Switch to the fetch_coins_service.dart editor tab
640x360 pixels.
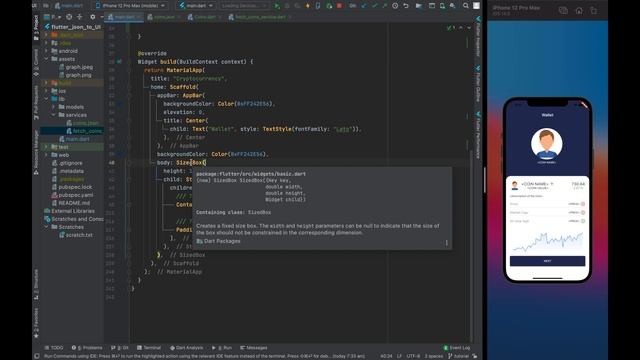[x=260, y=17]
